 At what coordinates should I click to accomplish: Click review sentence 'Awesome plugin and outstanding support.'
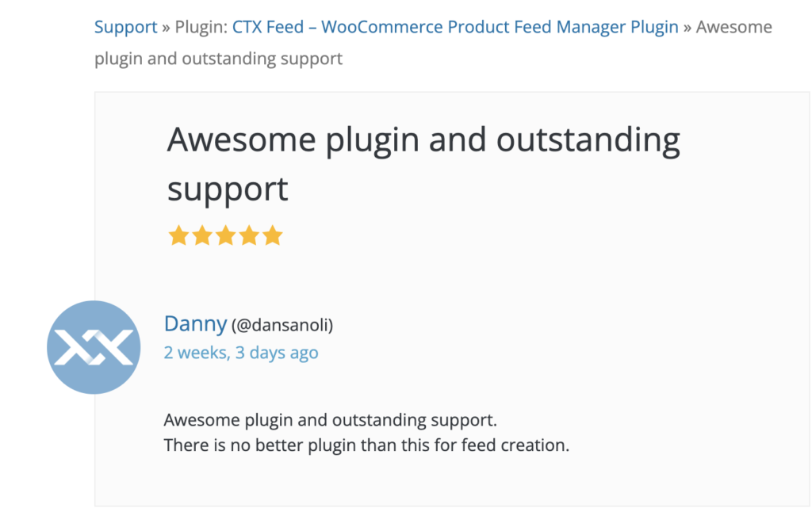pyautogui.click(x=331, y=420)
